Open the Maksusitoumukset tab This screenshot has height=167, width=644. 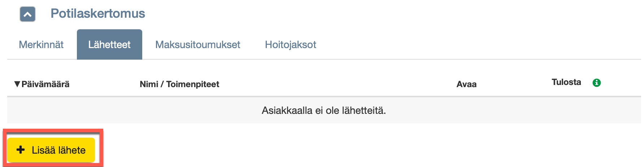pos(197,45)
